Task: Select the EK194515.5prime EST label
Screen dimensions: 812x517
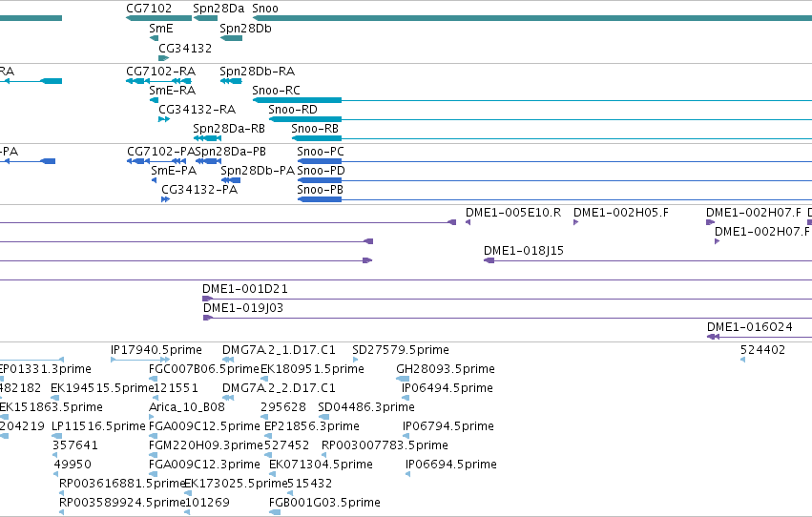Action: pos(102,388)
